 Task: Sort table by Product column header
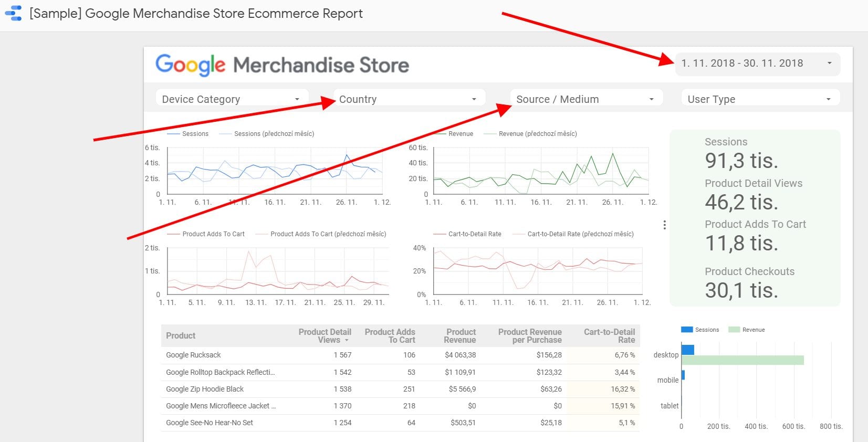[181, 335]
